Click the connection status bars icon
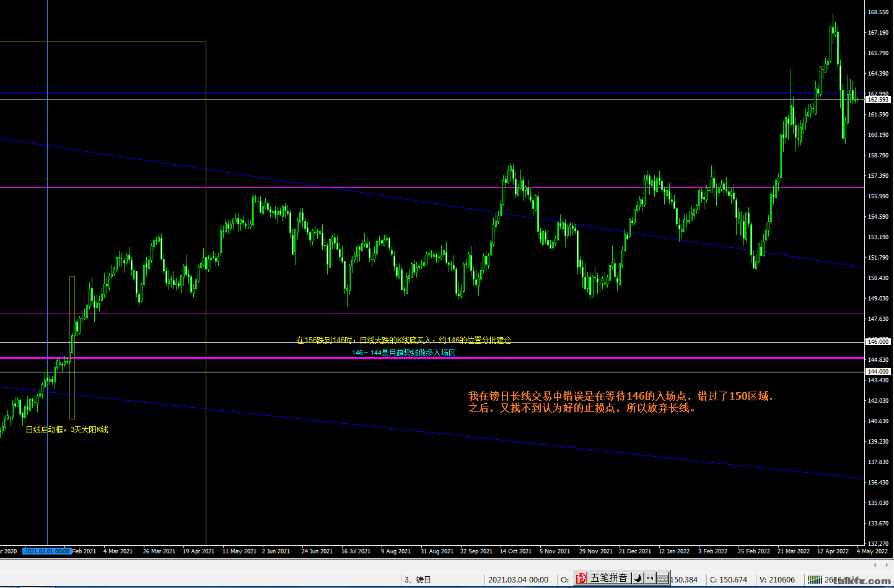This screenshot has width=894, height=588. pos(815,579)
